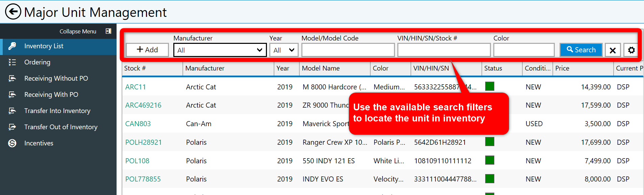Viewport: 644px width, 195px height.
Task: Open stock number ARC469216 link
Action: (x=143, y=105)
